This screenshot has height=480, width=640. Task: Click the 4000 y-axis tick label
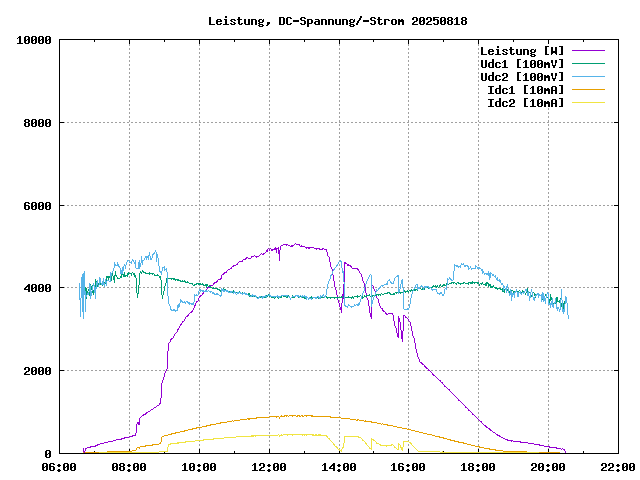coord(38,288)
